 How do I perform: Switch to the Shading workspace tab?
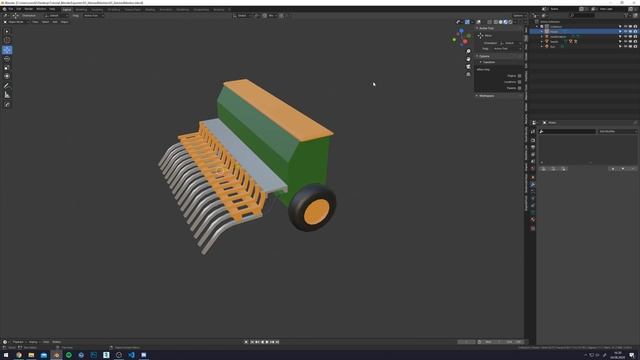click(150, 9)
